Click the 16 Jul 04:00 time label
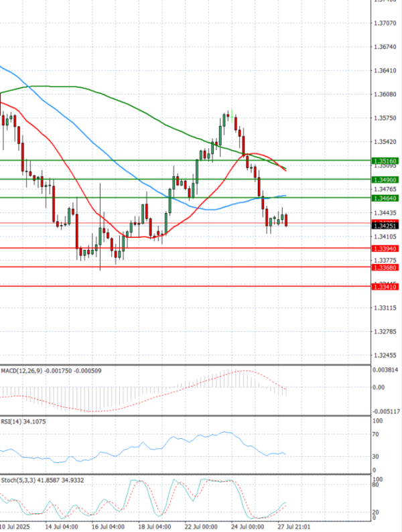Image resolution: width=402 pixels, height=532 pixels. (x=109, y=527)
